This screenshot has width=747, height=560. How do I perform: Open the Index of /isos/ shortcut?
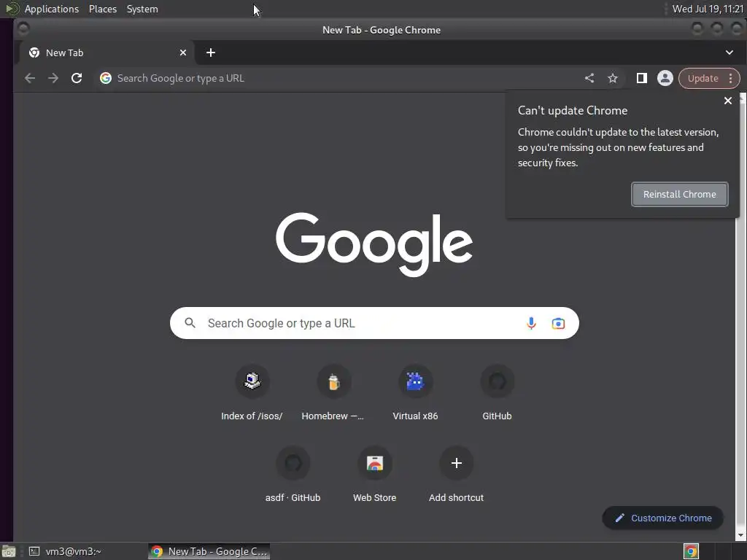click(252, 393)
